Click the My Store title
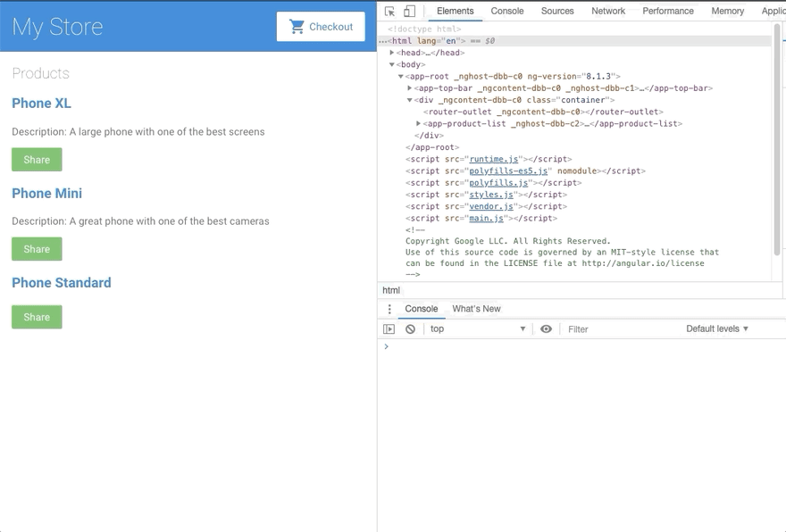Screen dimensions: 786x532 (57, 27)
